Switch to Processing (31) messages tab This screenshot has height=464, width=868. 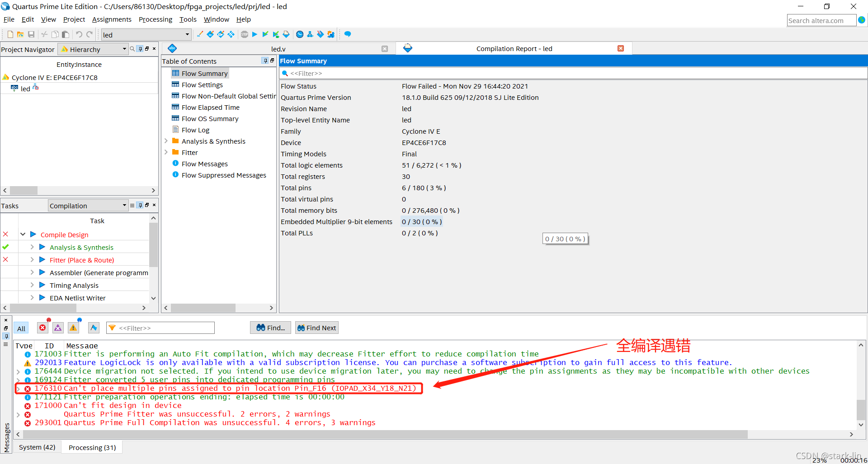point(92,447)
